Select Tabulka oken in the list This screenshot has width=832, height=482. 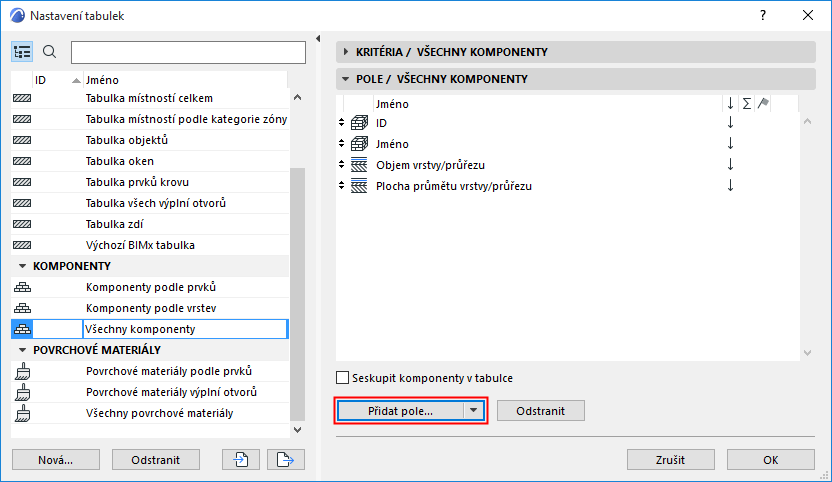[x=120, y=161]
